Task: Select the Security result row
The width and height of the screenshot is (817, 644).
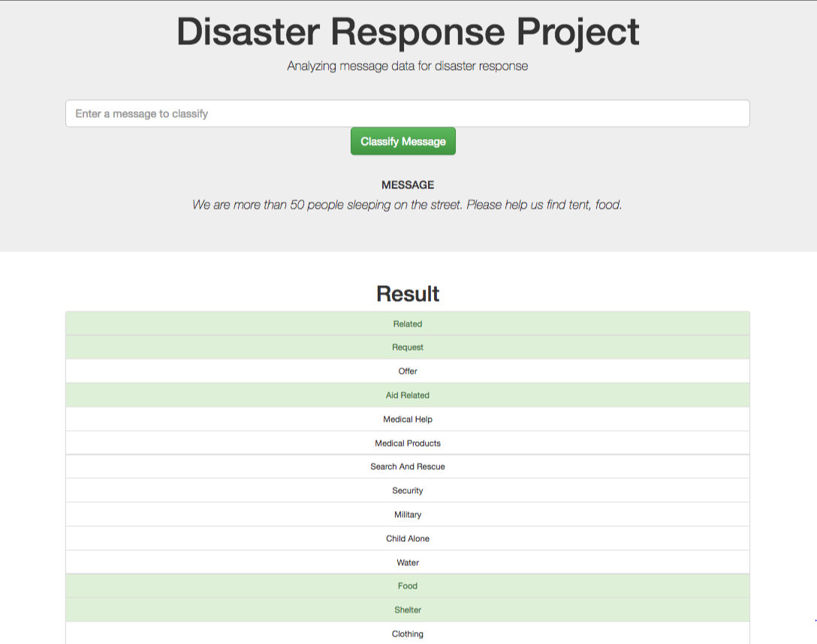Action: coord(408,490)
